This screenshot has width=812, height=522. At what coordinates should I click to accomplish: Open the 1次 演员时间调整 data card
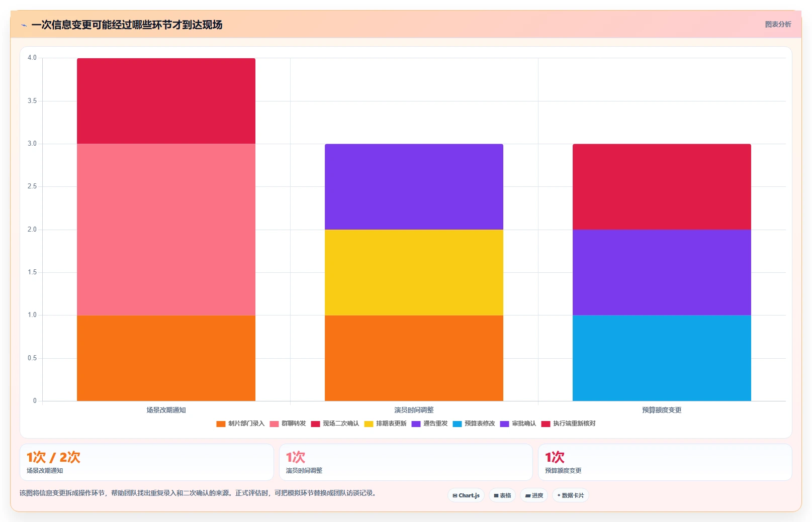(x=406, y=462)
